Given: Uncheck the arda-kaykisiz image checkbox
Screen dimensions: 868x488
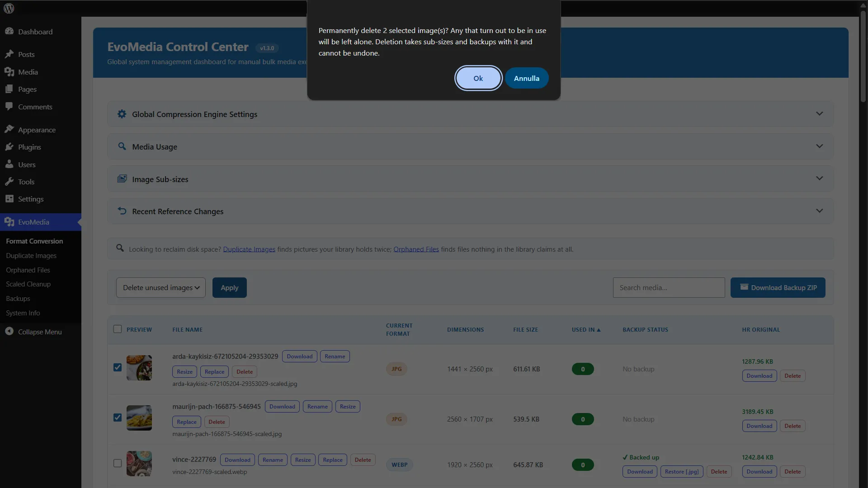Looking at the screenshot, I should [118, 367].
